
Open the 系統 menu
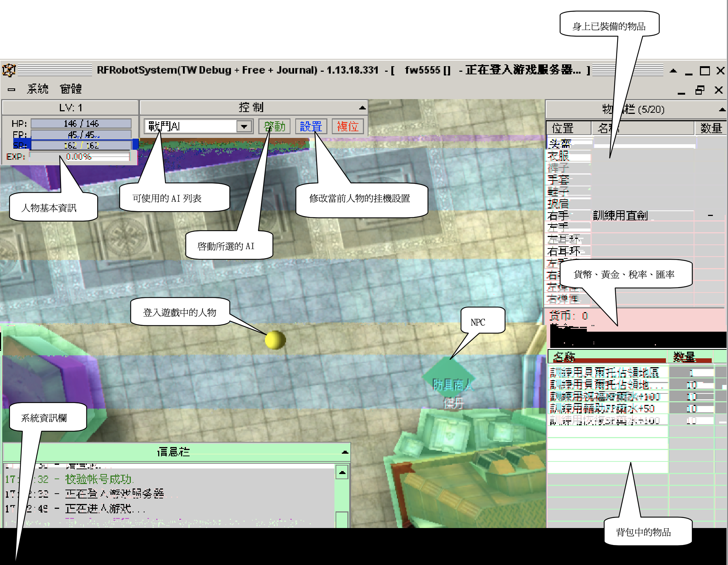click(37, 89)
